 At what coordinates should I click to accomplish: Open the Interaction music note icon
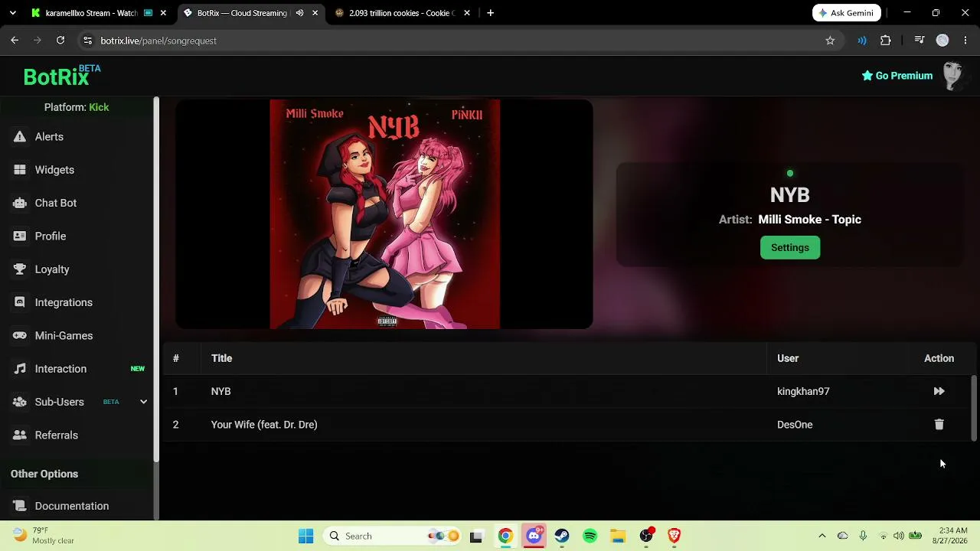[20, 369]
